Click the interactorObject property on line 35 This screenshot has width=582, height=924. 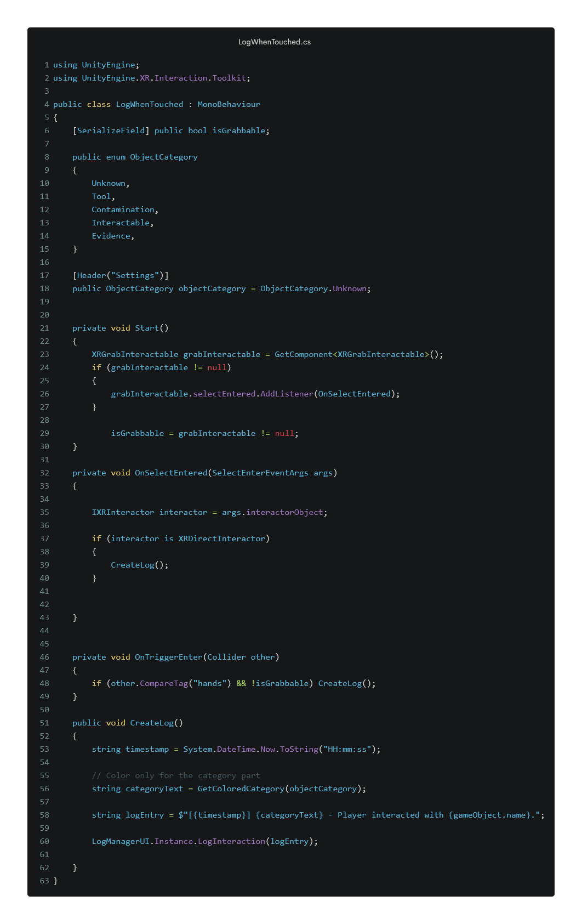pyautogui.click(x=285, y=512)
